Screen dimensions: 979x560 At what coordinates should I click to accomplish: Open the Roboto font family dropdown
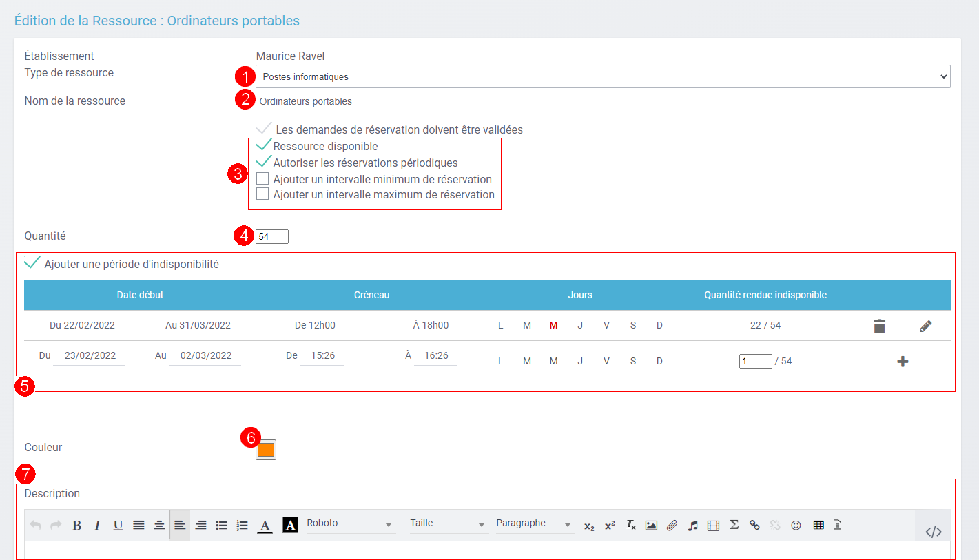click(349, 523)
